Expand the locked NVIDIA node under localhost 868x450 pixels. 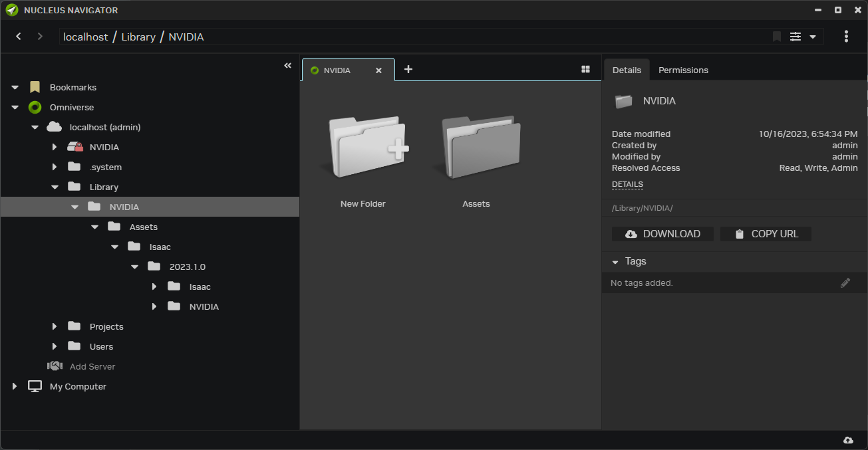55,147
